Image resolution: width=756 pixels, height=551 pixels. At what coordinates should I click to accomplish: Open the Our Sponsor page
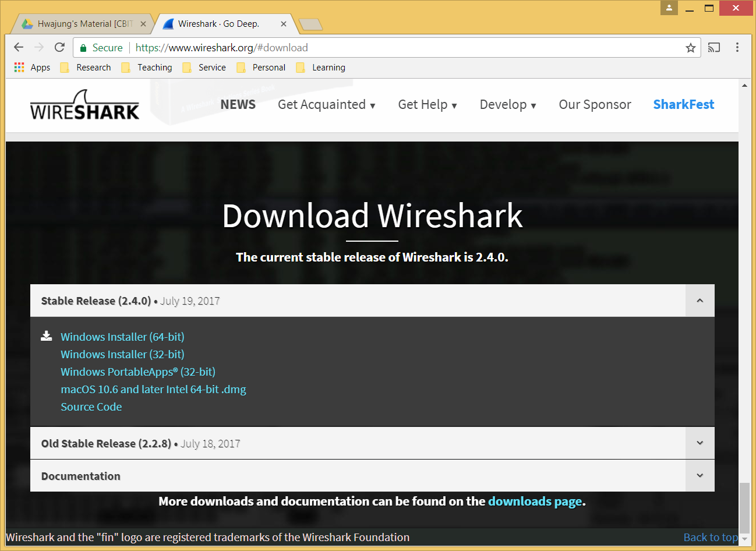595,105
